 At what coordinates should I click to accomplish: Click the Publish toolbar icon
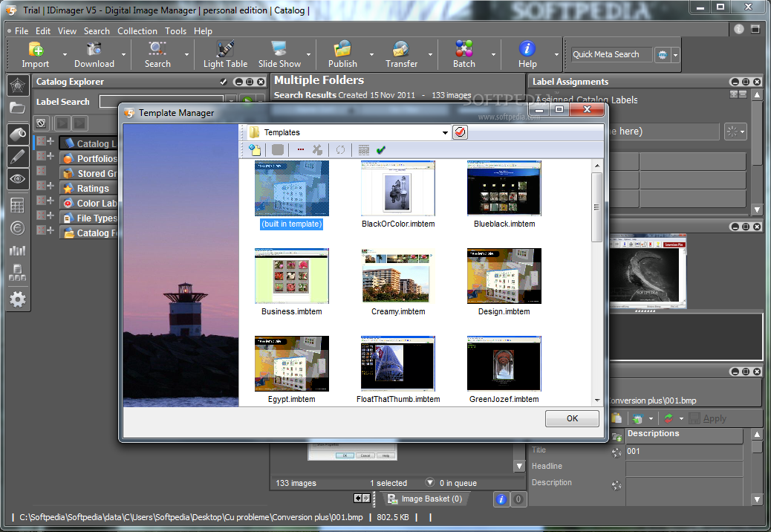click(342, 49)
